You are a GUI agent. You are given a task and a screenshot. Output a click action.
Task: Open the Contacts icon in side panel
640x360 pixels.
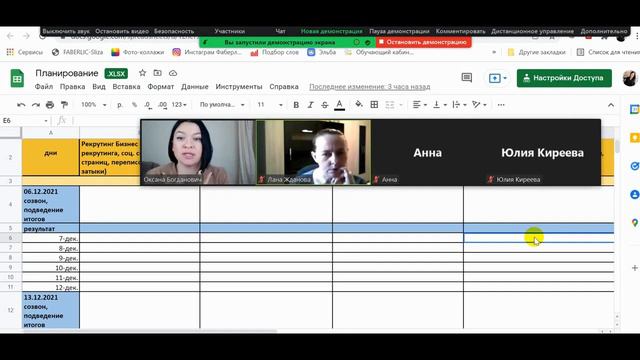[x=634, y=195]
